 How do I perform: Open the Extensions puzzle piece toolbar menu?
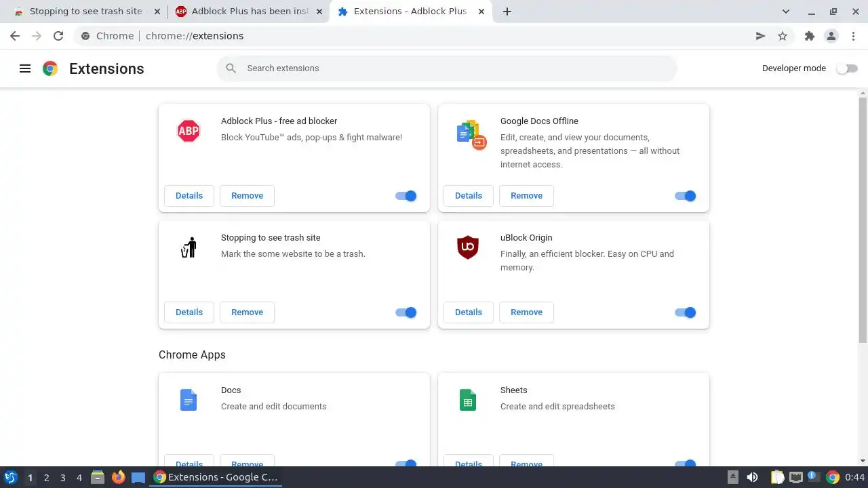coord(809,36)
